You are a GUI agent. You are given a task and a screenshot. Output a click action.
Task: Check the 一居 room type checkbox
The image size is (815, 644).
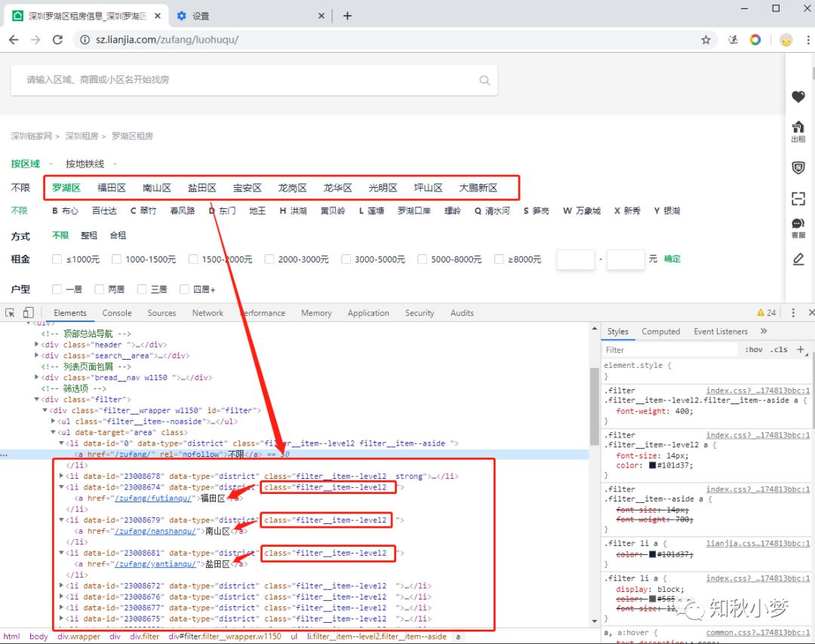[57, 290]
